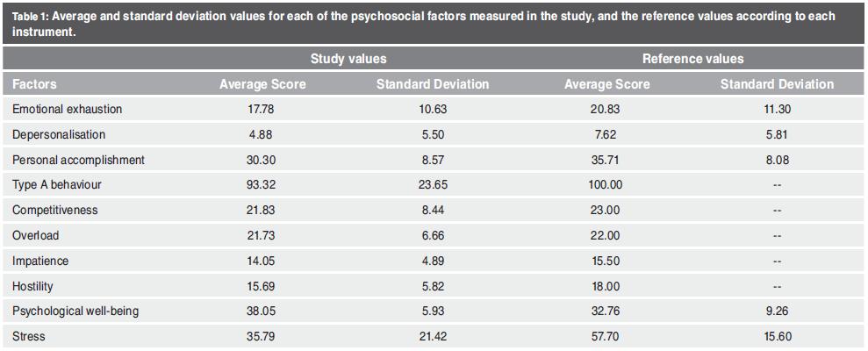This screenshot has height=351, width=868.
Task: Click the "Type A behaviour" factor
Action: tap(56, 186)
